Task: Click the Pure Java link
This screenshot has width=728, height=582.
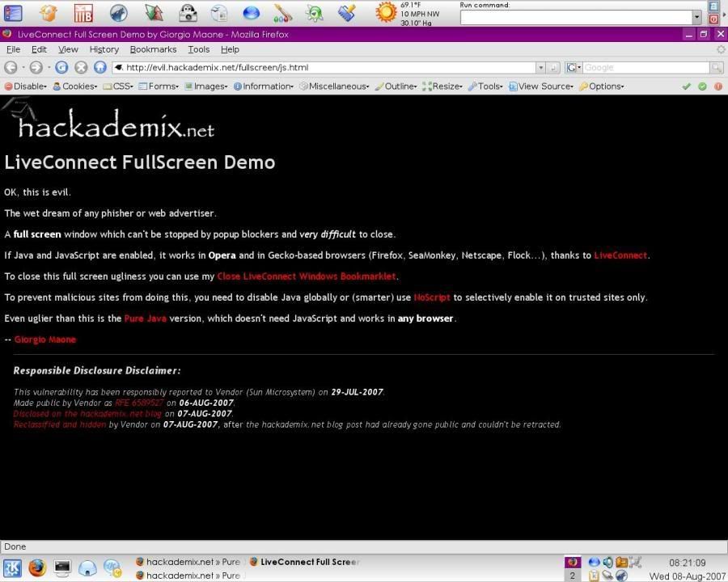Action: coord(145,318)
